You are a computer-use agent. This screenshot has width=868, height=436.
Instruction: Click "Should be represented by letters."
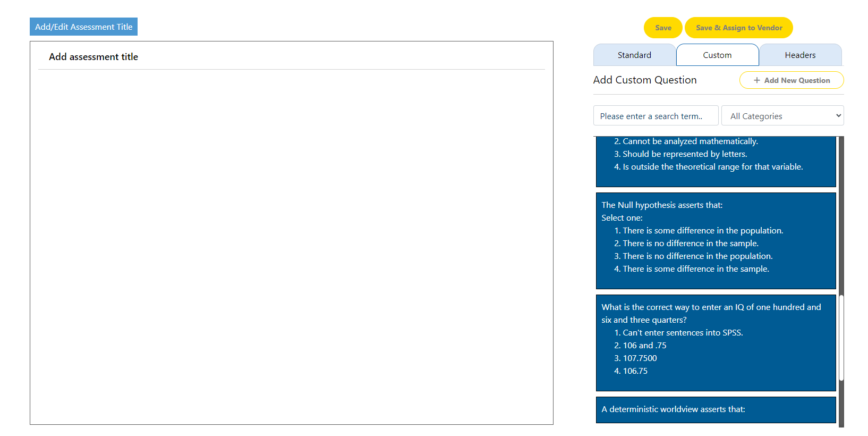click(685, 154)
